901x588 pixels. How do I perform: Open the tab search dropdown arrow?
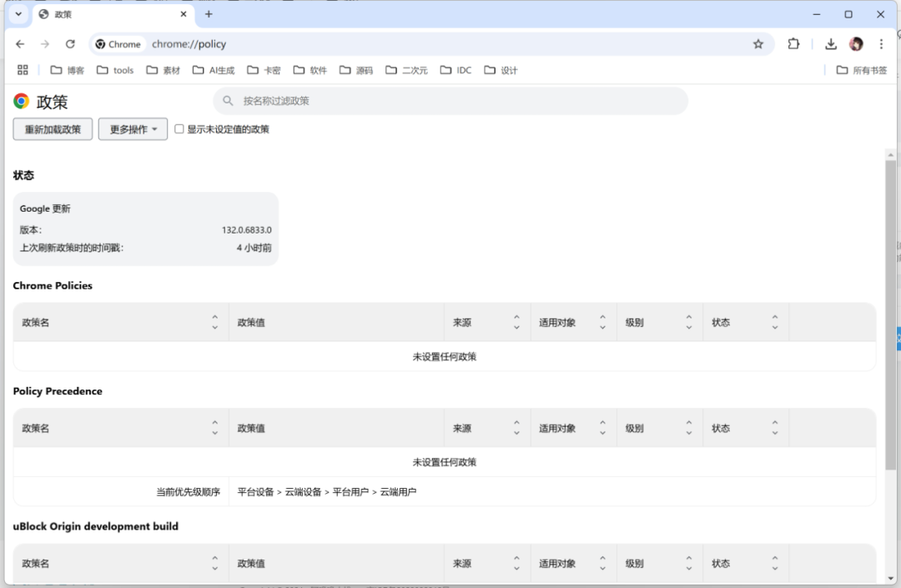(18, 14)
